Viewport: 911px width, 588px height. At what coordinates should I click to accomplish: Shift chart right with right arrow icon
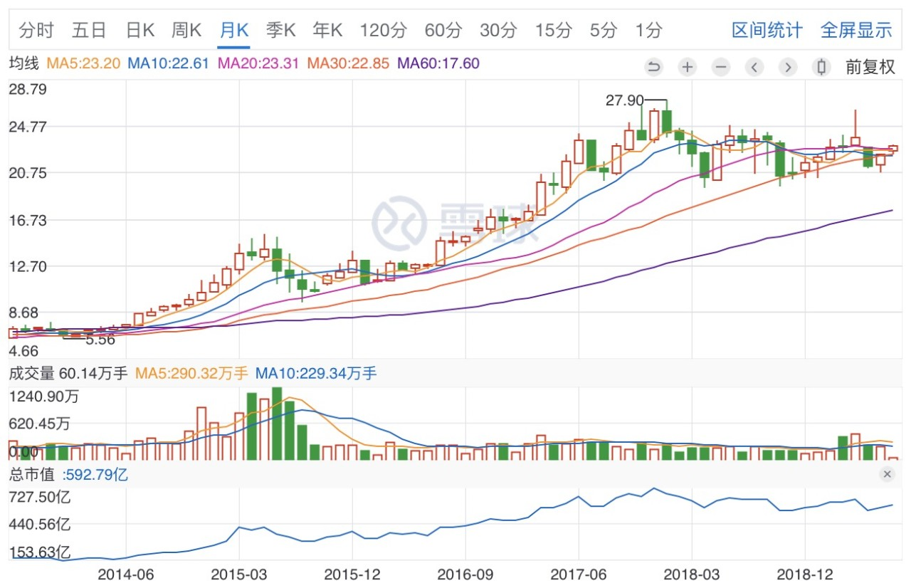tap(787, 67)
